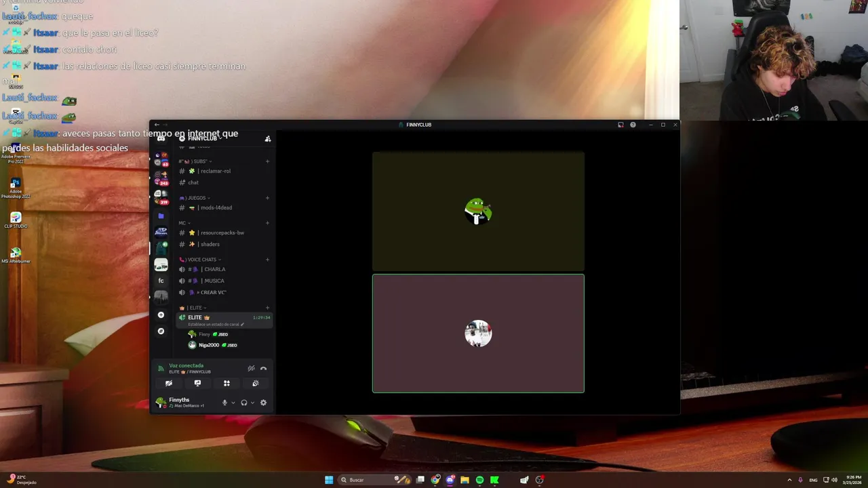Collapse the VOICE CHATS category
The image size is (868, 488).
click(200, 260)
